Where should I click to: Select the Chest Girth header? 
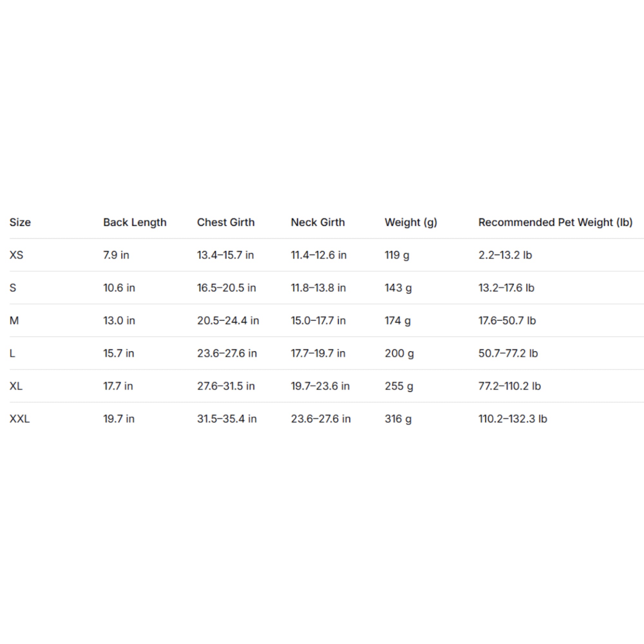pos(226,222)
